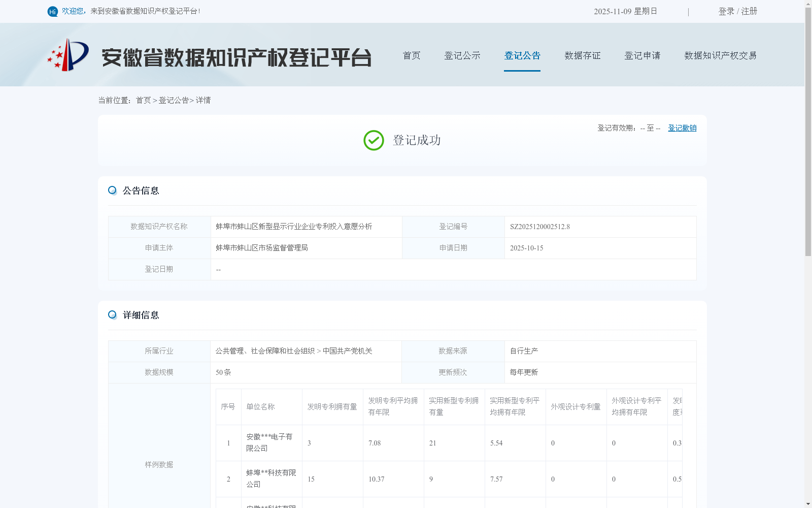
Task: Click the 发明专利平均拥有年限 column header
Action: pos(393,407)
